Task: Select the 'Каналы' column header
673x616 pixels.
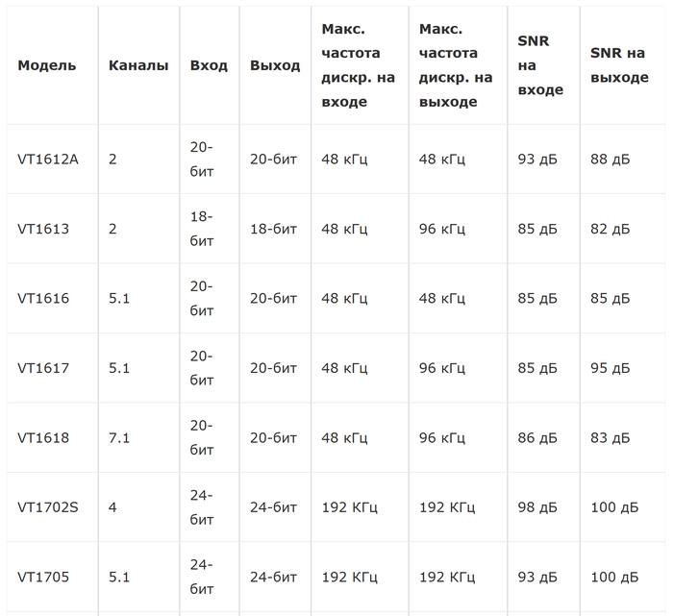Action: point(138,65)
